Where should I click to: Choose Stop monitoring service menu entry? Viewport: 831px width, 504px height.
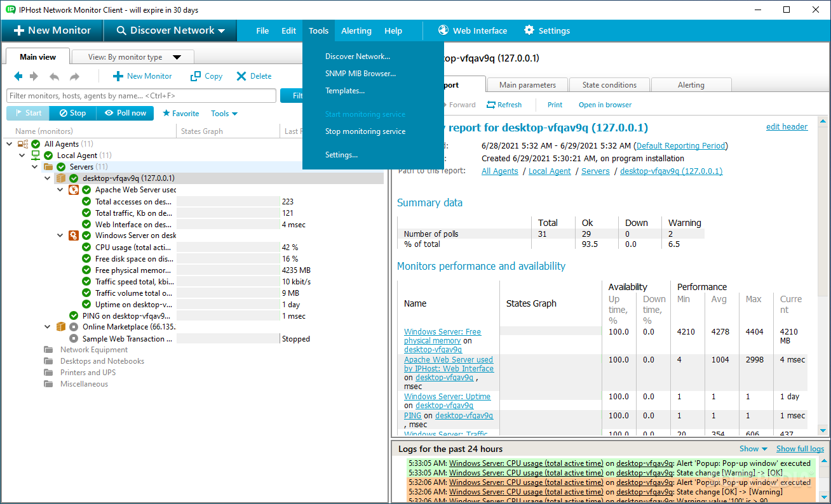point(365,131)
